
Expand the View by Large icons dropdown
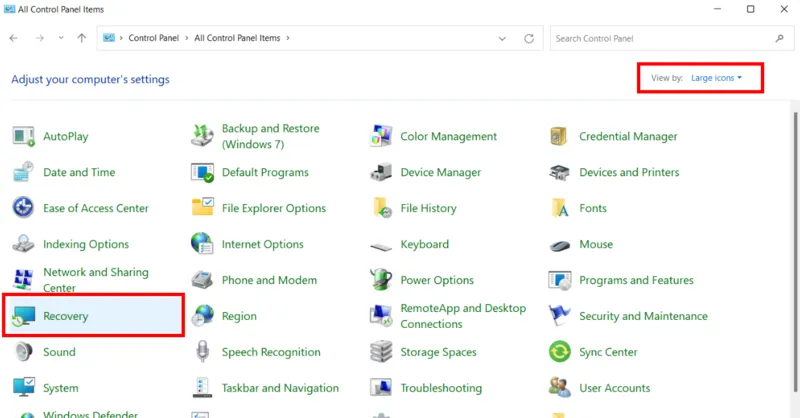[716, 78]
